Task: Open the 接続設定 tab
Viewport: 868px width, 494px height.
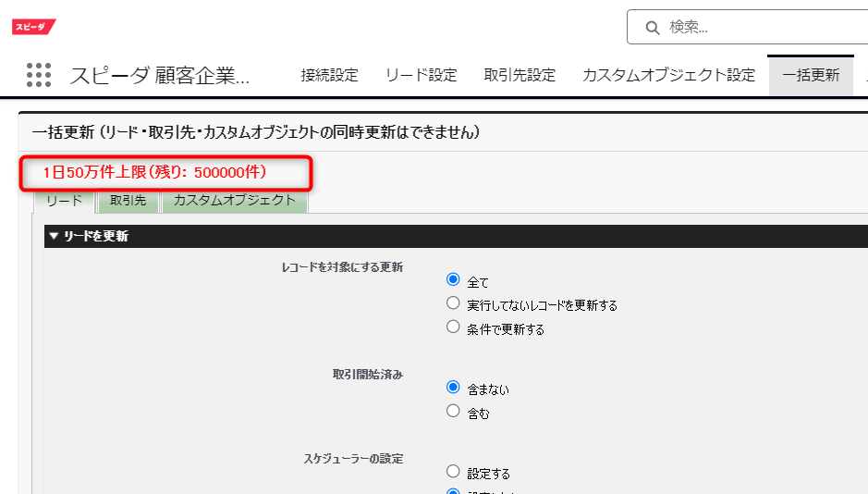Action: (x=329, y=75)
